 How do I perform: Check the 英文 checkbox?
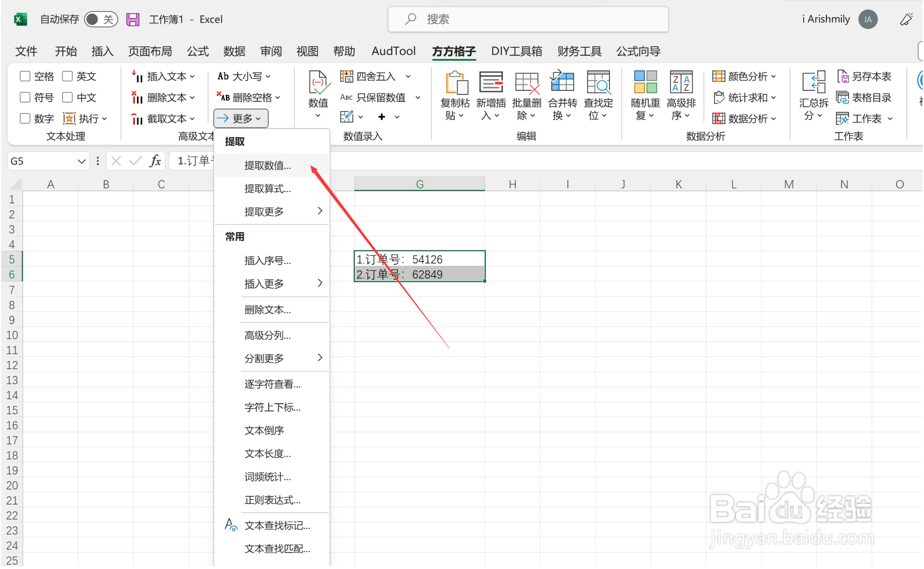coord(67,76)
